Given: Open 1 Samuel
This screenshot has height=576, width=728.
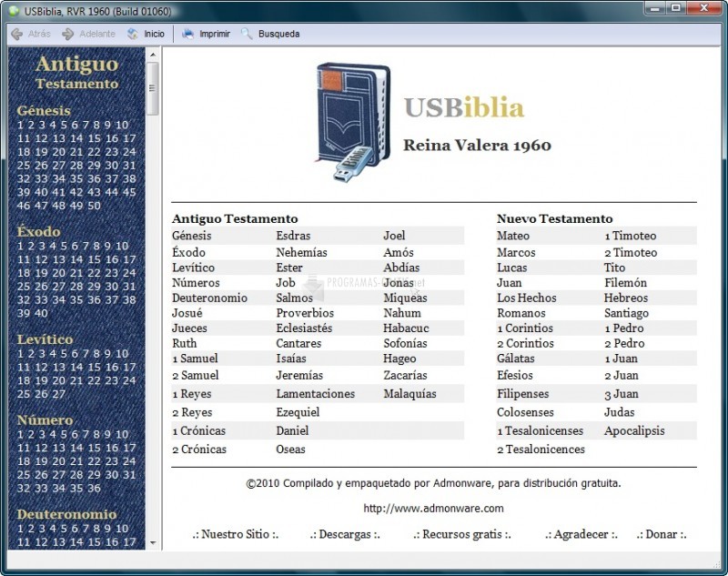Looking at the screenshot, I should 195,359.
